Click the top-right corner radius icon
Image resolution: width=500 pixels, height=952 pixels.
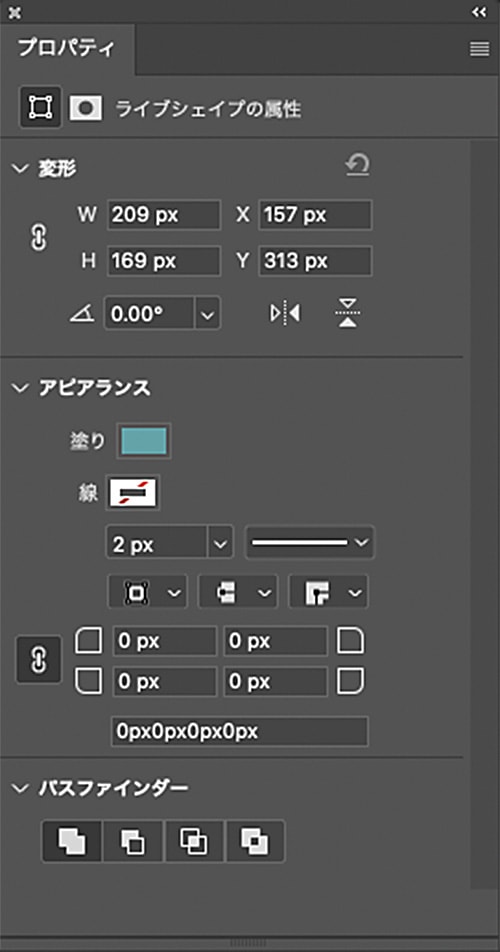pyautogui.click(x=351, y=641)
